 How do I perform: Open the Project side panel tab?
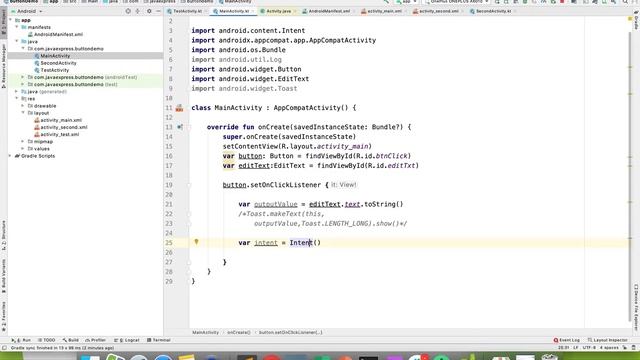pos(3,22)
